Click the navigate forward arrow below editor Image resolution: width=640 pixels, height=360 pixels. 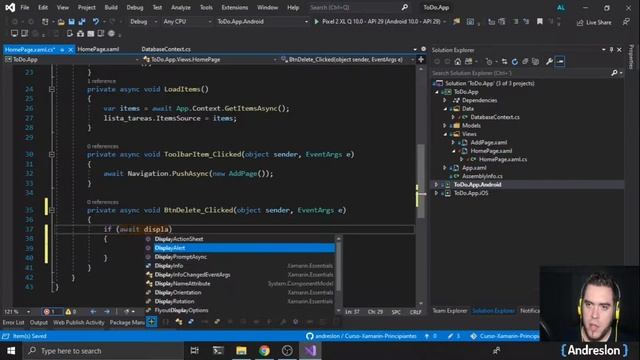[x=107, y=312]
